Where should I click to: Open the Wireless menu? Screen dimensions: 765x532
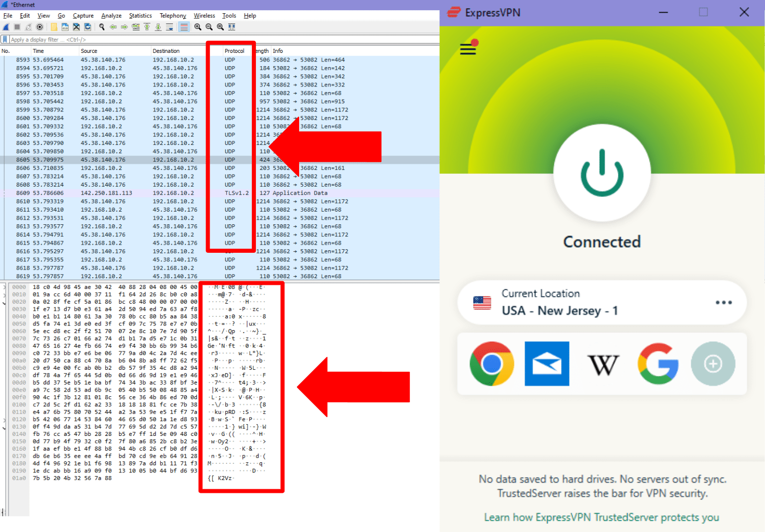(x=204, y=16)
